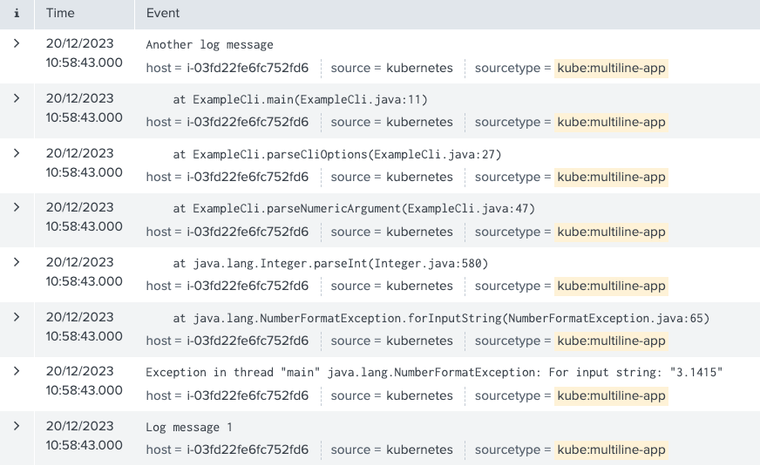This screenshot has width=760, height=465.
Task: Click sourcetype value in parseNumericArgument event
Action: [x=611, y=232]
